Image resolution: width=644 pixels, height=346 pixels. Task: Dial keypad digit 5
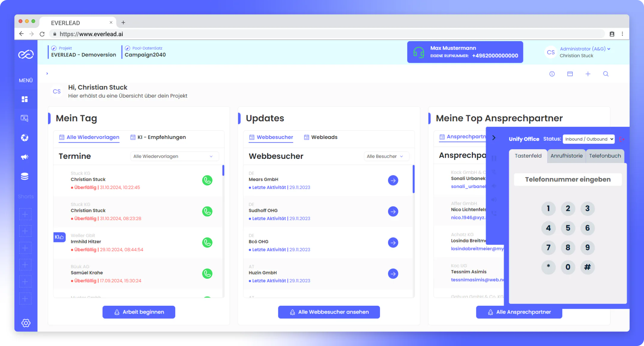[x=568, y=228]
